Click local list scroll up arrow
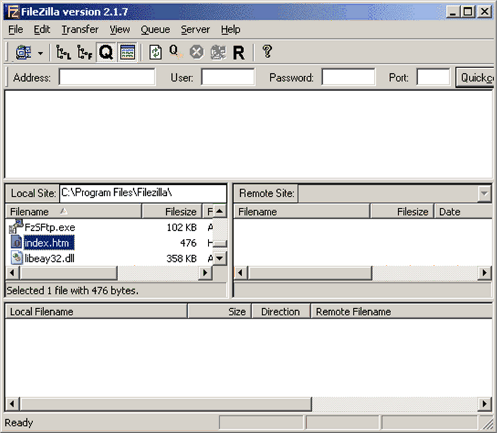This screenshot has width=498, height=448. tap(220, 211)
